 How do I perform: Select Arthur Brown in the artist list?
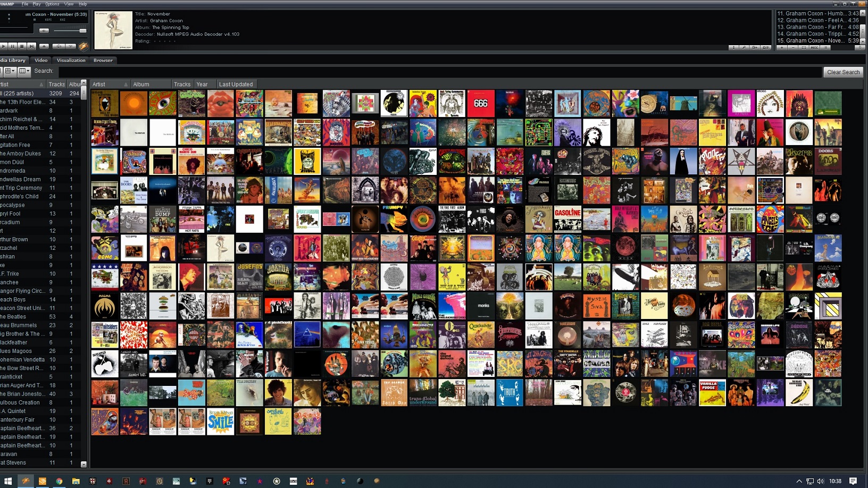pyautogui.click(x=40, y=239)
